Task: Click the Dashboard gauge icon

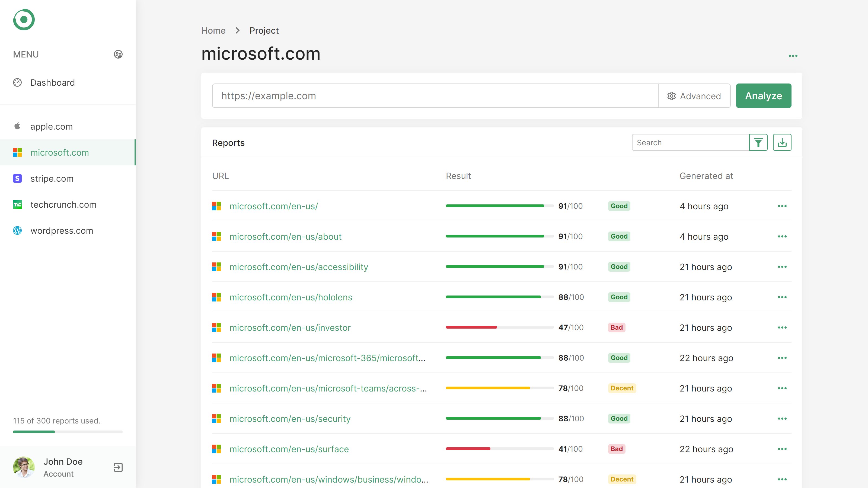Action: tap(17, 82)
